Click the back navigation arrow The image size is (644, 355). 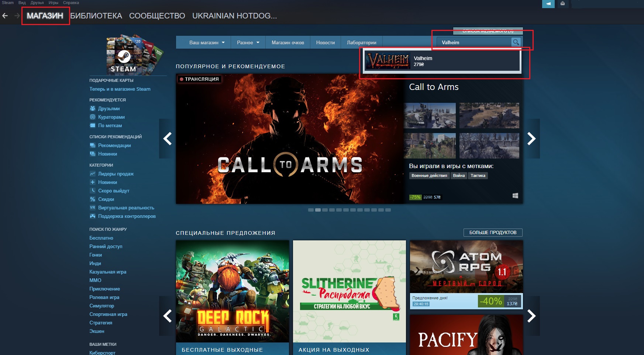(5, 16)
